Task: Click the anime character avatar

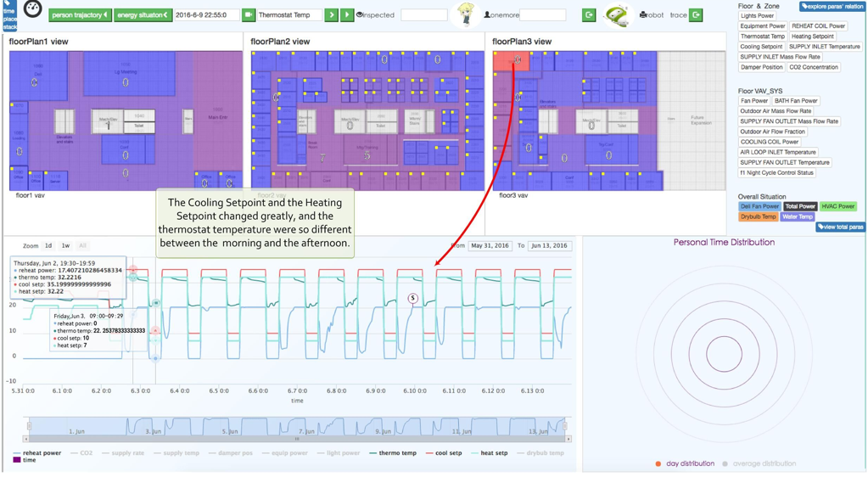Action: point(465,14)
